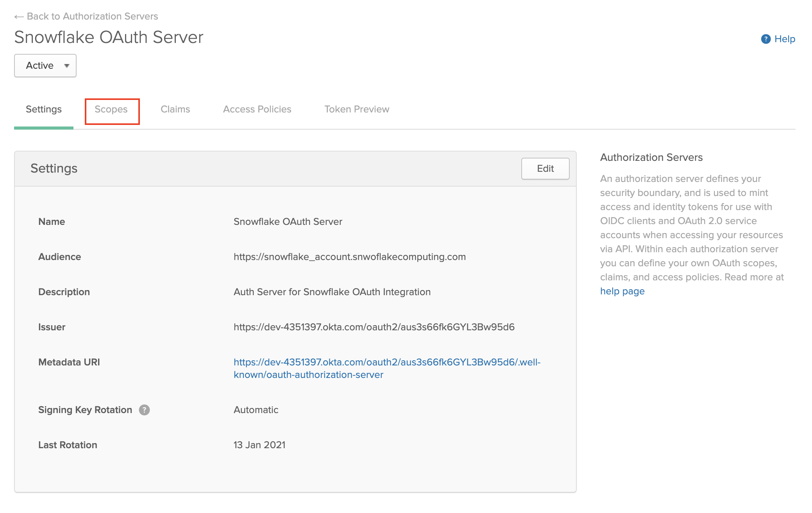Click the Signing Key Rotation info icon
812x513 pixels.
click(144, 410)
